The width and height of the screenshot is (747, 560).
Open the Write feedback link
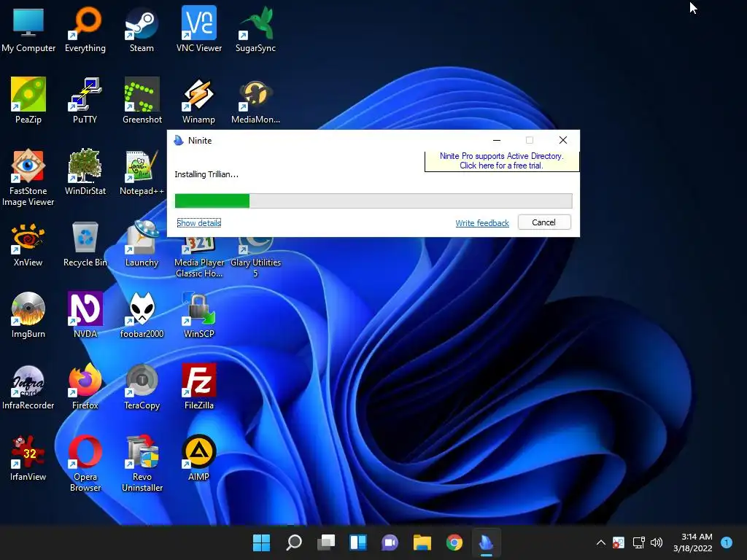482,223
